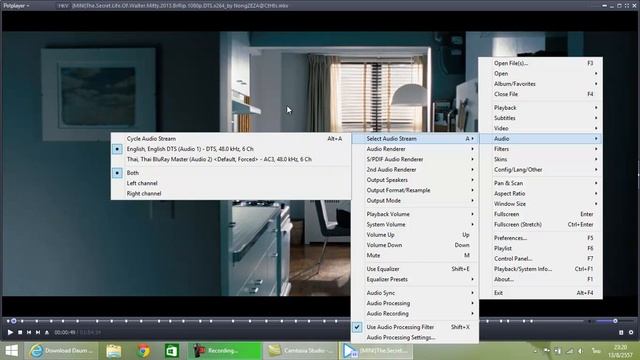Toggle the playlist panel icon
Image resolution: width=640 pixels, height=360 pixels.
621,332
